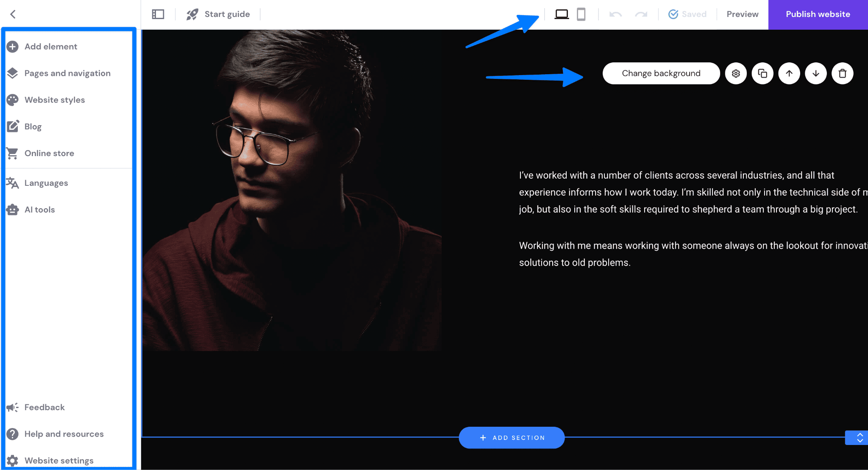Click the ADD SECTION button
868x470 pixels.
coord(511,437)
